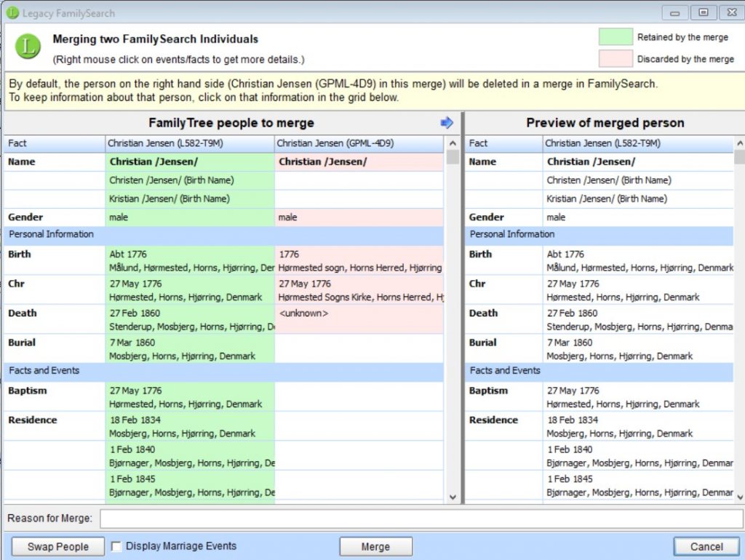
Task: Click preview Residence value 1 Feb 1845
Action: click(638, 485)
